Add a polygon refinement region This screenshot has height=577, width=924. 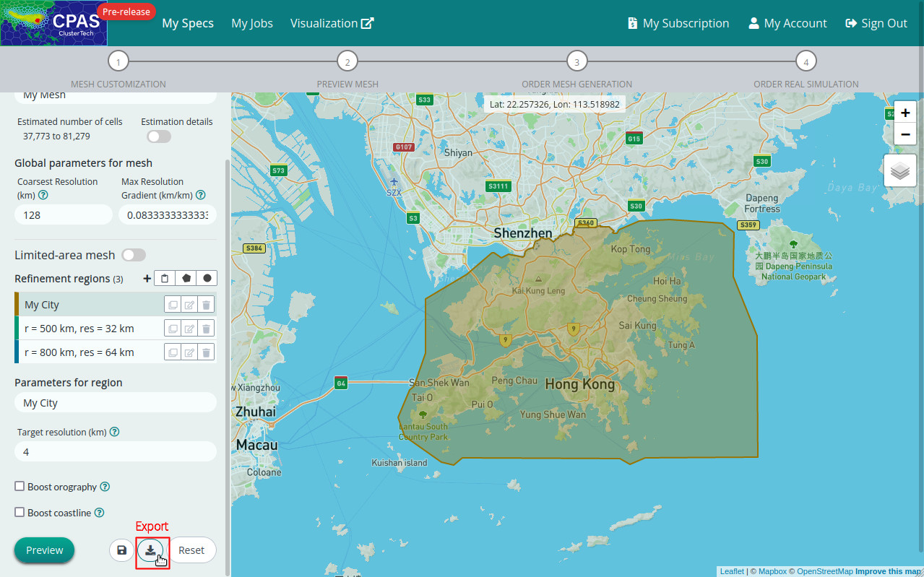(186, 278)
